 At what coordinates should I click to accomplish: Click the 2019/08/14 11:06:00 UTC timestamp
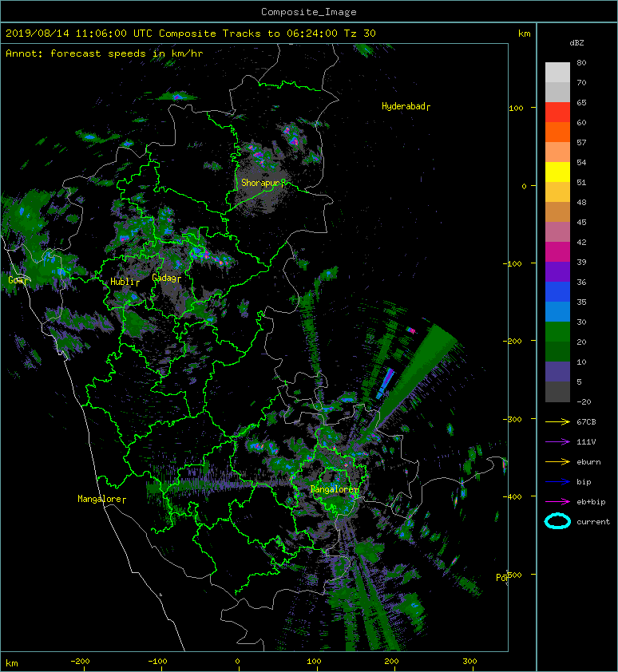click(x=78, y=34)
